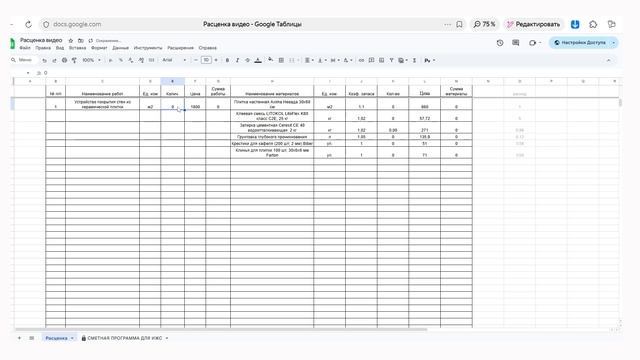
Task: Merge cells using the toolbar icon
Action: click(x=292, y=60)
